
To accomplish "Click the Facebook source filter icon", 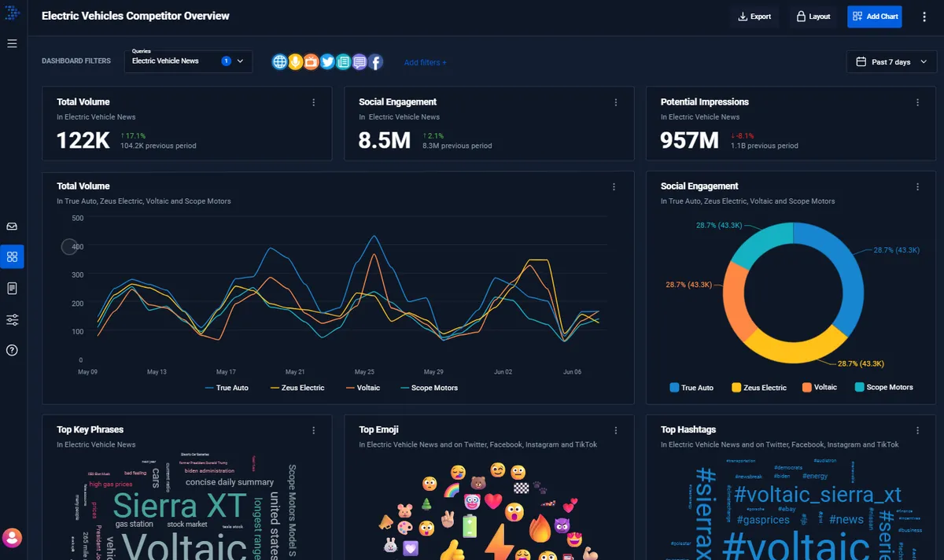I will 375,61.
